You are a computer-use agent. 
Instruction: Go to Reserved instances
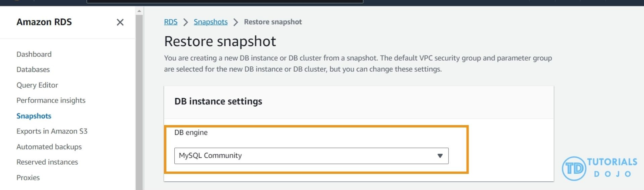tap(47, 162)
